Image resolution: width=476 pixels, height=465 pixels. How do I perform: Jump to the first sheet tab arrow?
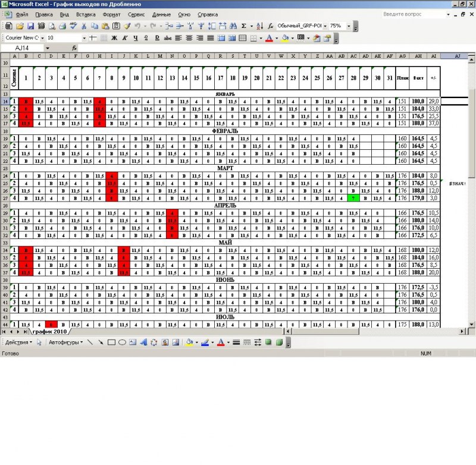point(4,332)
